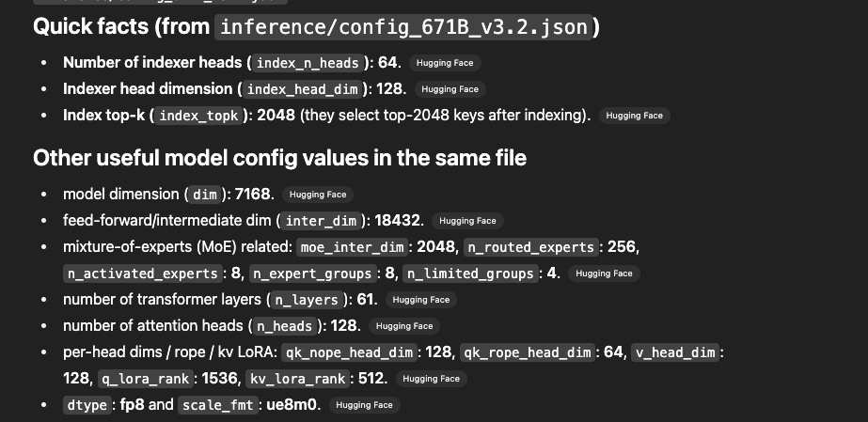The image size is (868, 422).
Task: Click Hugging Face citation after n_limited_groups value
Action: click(604, 274)
